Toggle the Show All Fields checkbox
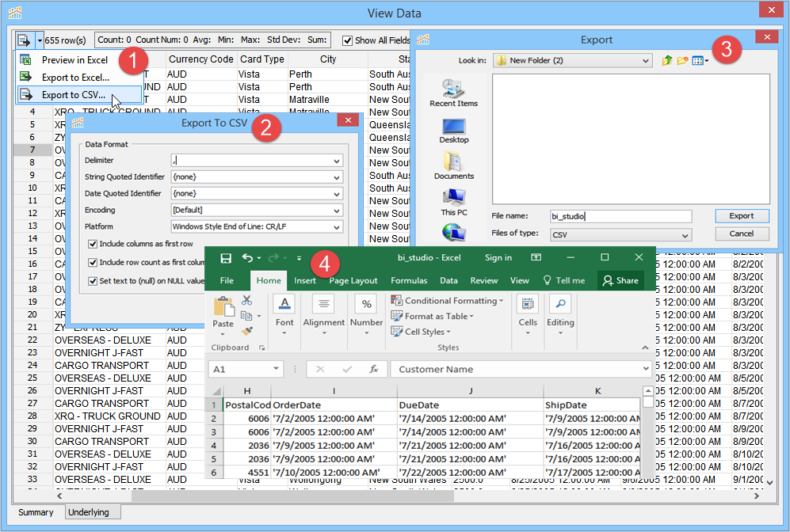The image size is (790, 532). click(347, 40)
